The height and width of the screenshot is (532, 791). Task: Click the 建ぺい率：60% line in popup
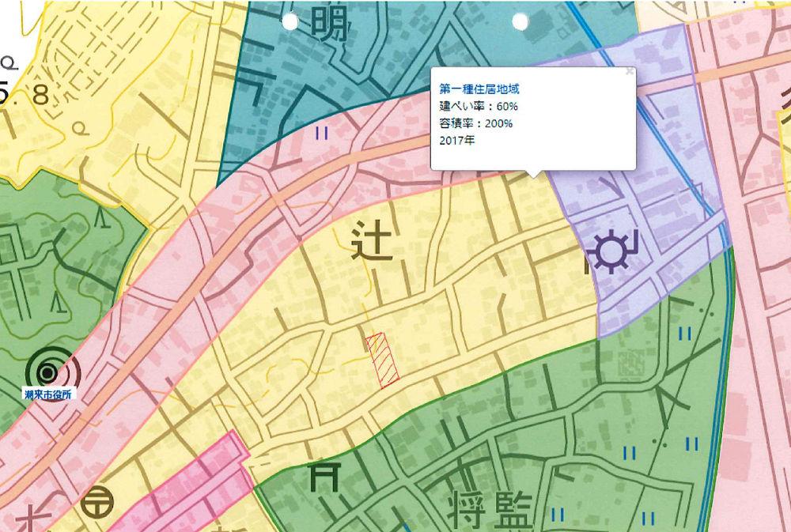478,106
